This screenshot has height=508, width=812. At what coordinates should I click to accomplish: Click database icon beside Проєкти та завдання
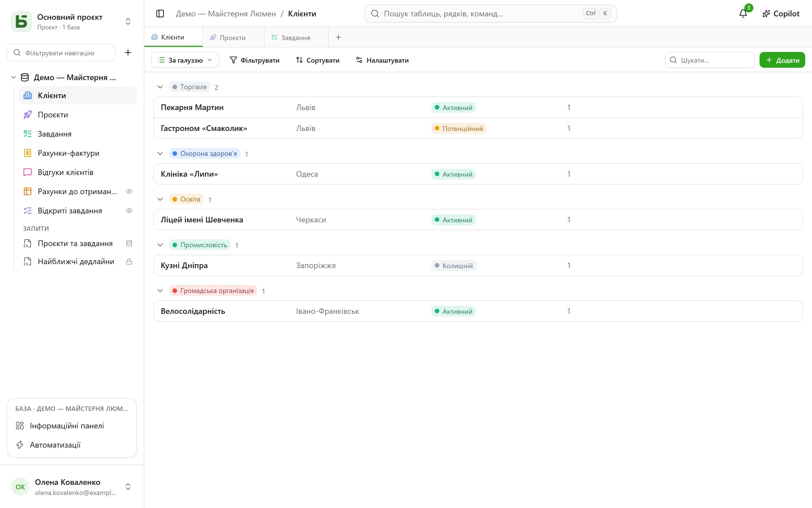click(129, 243)
